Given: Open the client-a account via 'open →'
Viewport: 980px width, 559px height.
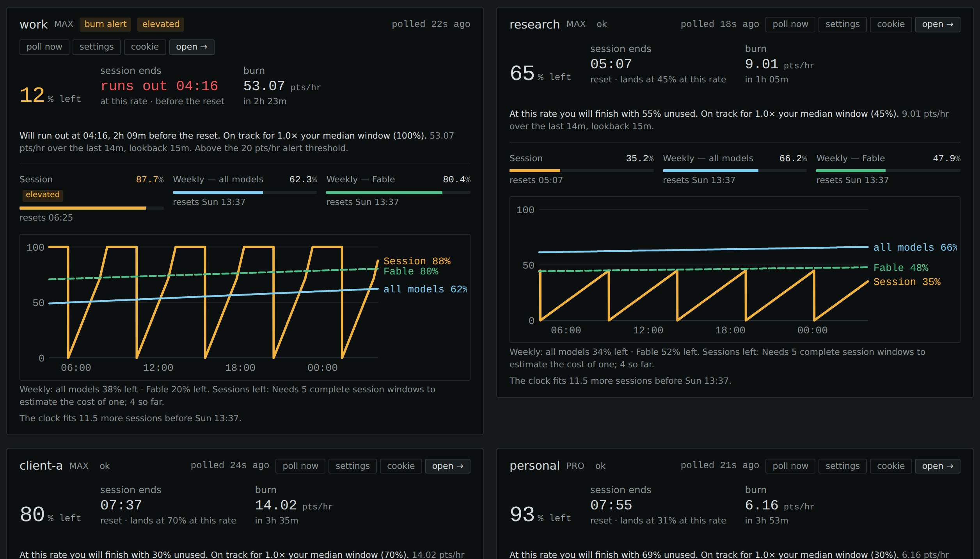Looking at the screenshot, I should pos(447,466).
